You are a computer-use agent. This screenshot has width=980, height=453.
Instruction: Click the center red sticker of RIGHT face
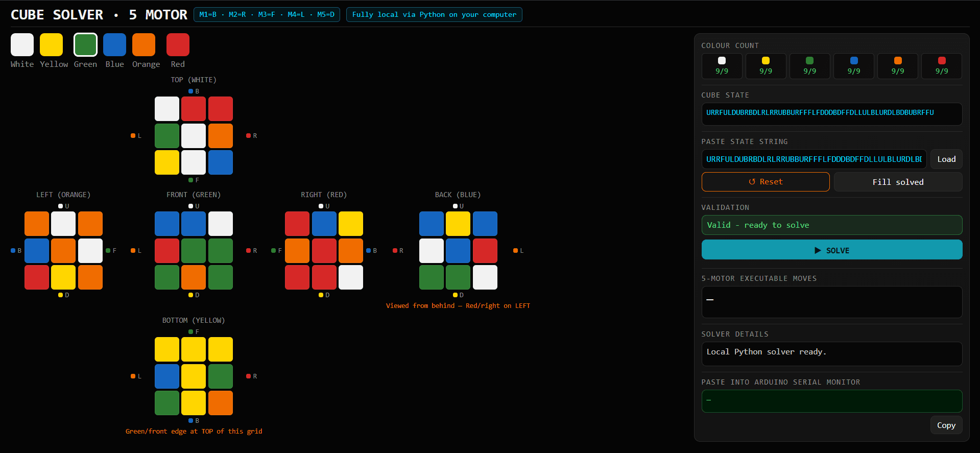324,251
